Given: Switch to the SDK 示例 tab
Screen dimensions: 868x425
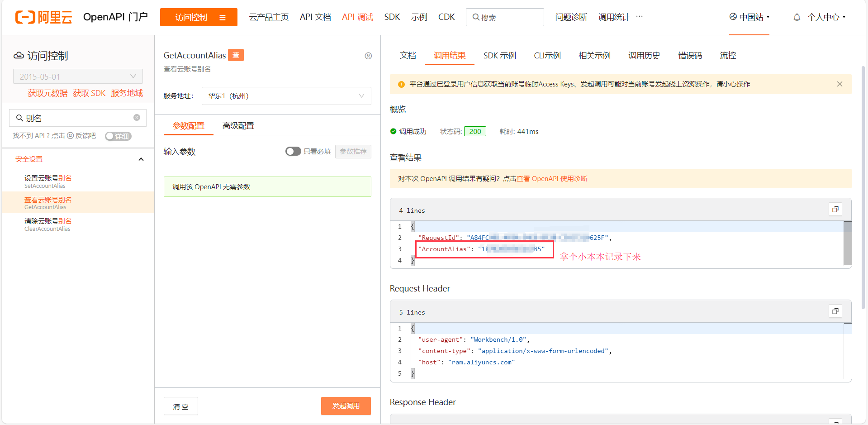Looking at the screenshot, I should (x=499, y=56).
